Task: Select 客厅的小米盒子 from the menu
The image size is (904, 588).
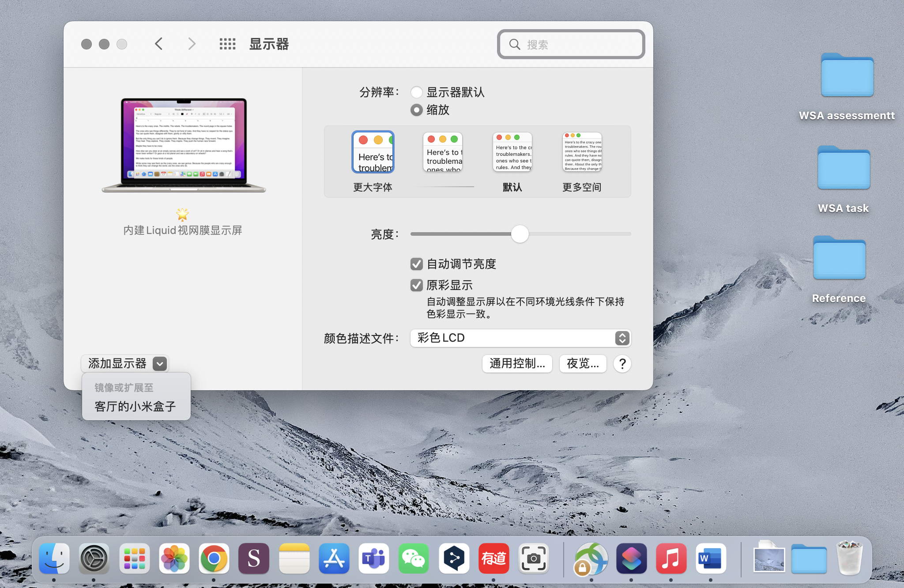Action: pos(135,406)
